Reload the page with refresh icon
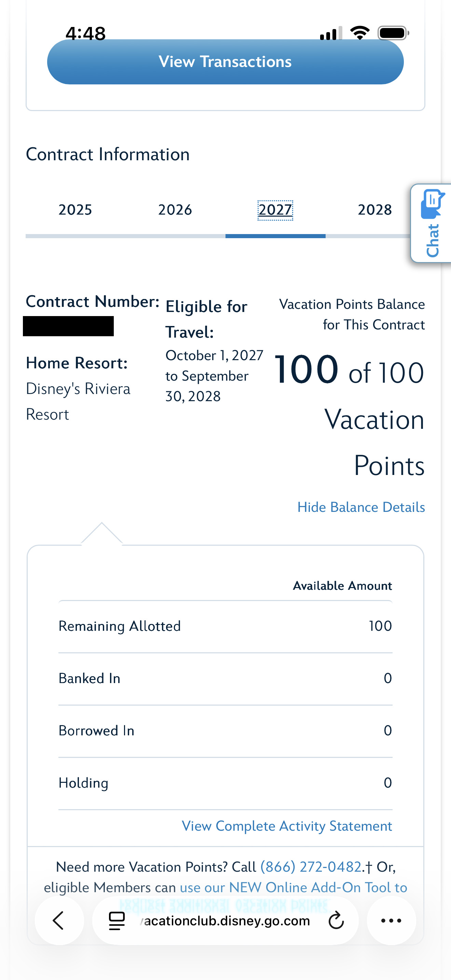451x980 pixels. click(x=336, y=921)
